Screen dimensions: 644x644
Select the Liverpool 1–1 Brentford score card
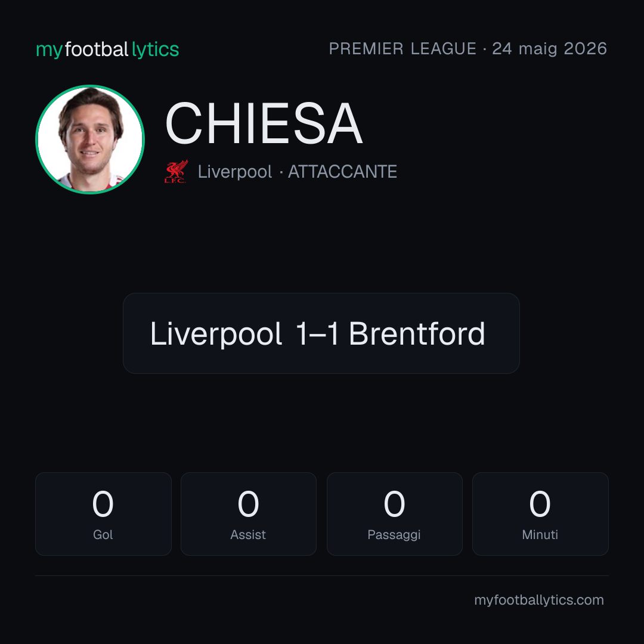321,333
